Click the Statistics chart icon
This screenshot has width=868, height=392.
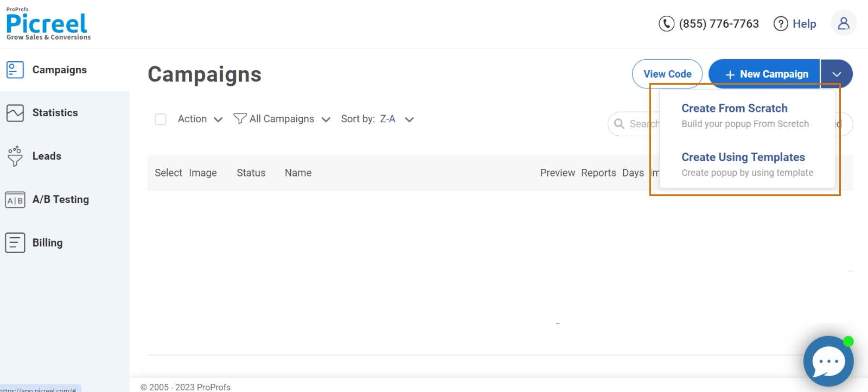(15, 113)
